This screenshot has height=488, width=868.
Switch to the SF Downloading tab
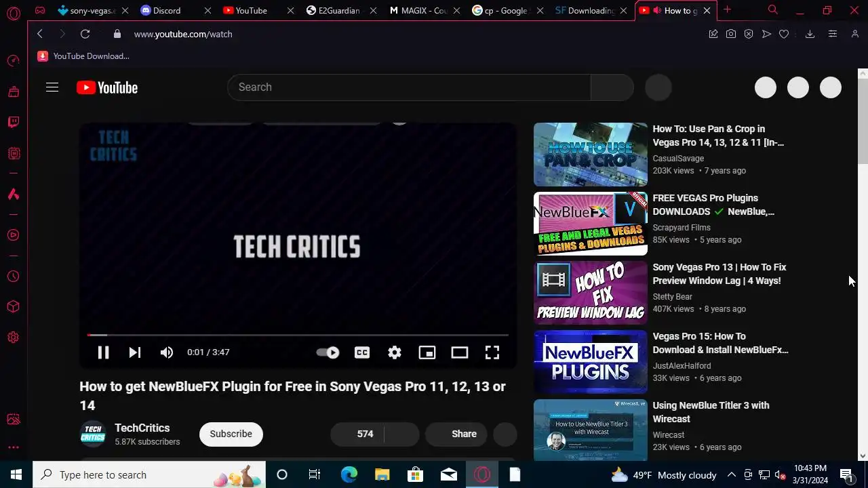[585, 11]
